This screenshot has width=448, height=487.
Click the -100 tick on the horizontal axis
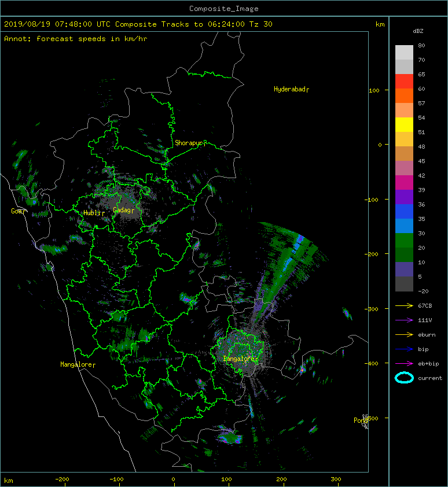116,479
